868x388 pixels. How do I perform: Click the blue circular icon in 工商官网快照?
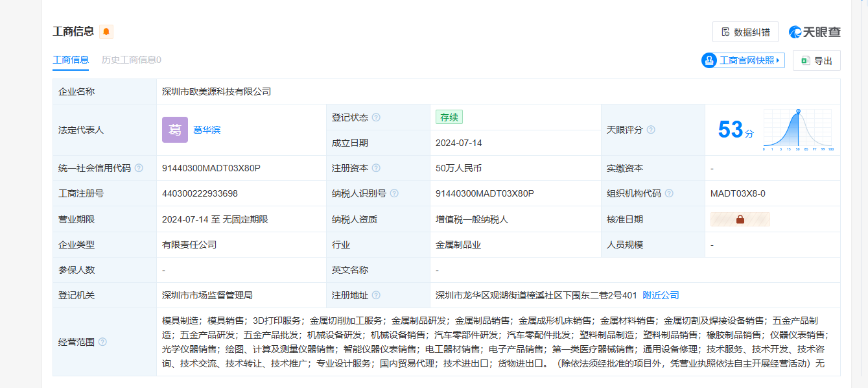(x=709, y=60)
